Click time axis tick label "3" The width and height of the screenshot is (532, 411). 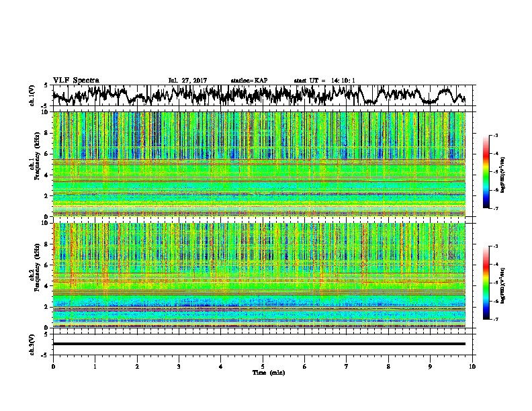(179, 367)
